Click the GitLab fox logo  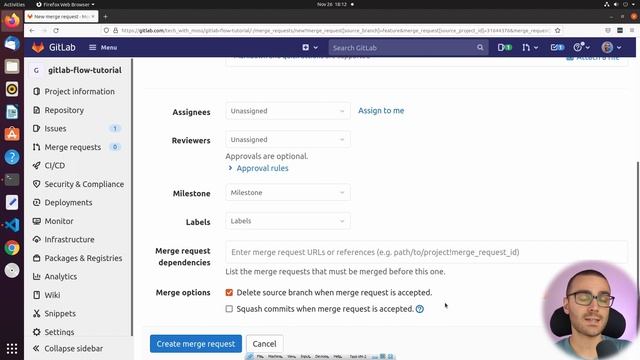pyautogui.click(x=38, y=47)
